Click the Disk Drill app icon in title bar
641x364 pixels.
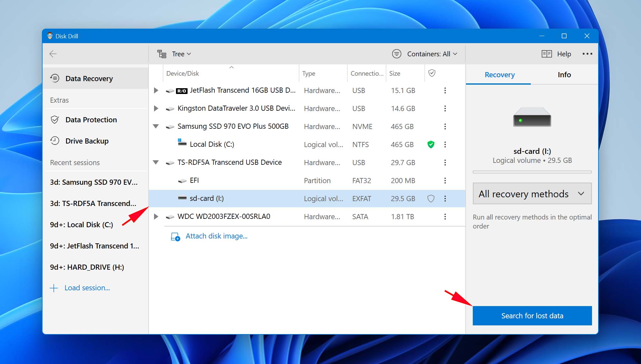coord(50,36)
